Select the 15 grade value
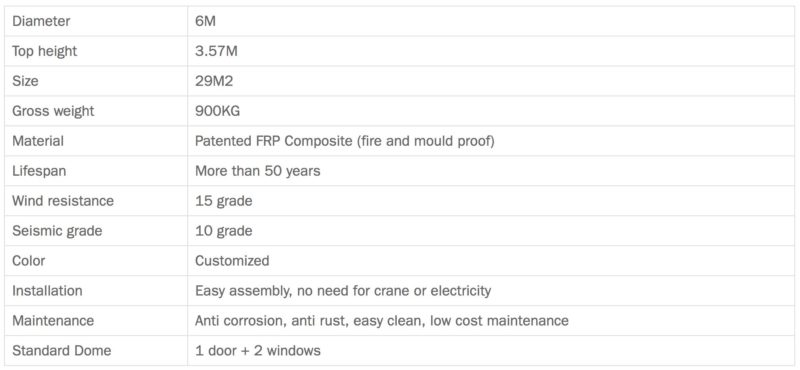 [x=223, y=201]
